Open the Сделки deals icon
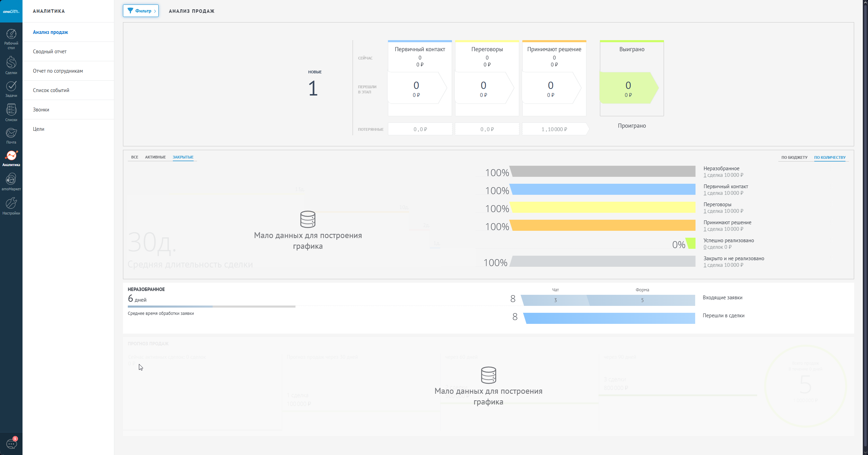This screenshot has height=455, width=868. (11, 65)
